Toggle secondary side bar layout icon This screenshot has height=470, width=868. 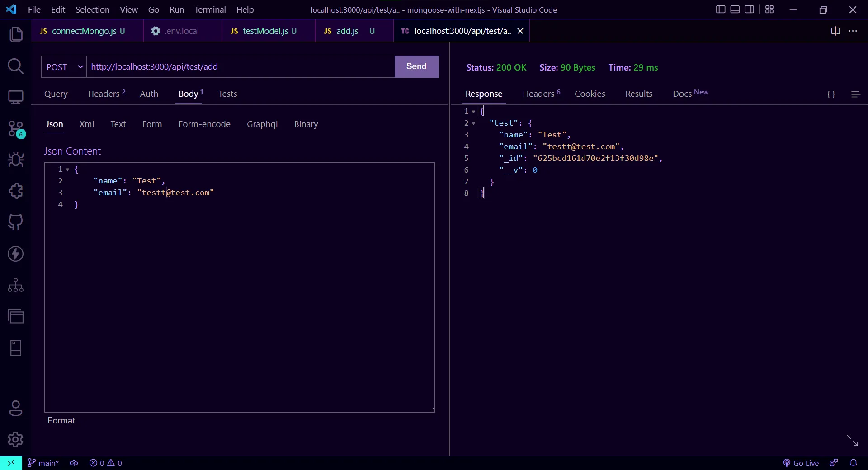click(749, 9)
